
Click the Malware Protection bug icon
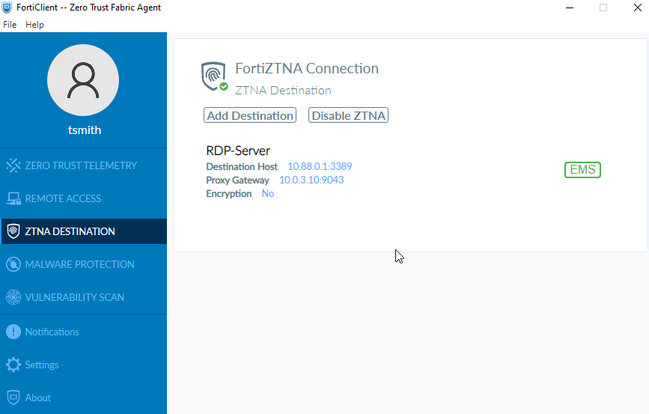coord(13,264)
